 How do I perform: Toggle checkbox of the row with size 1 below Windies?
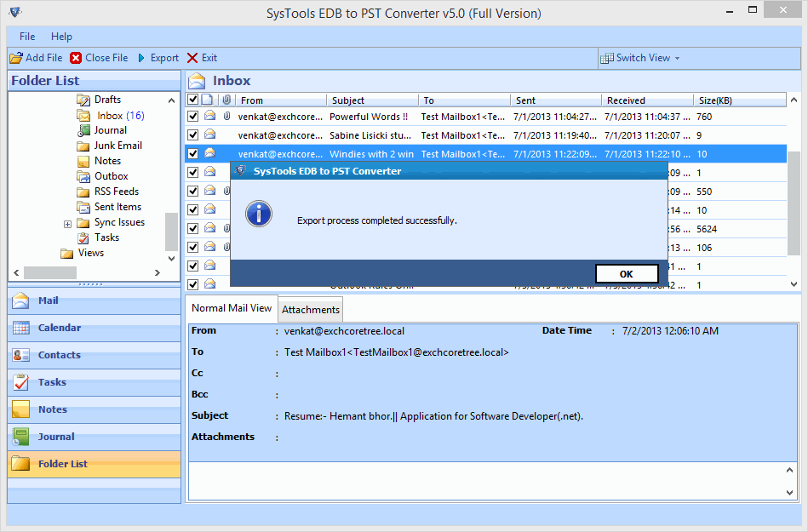[x=192, y=173]
